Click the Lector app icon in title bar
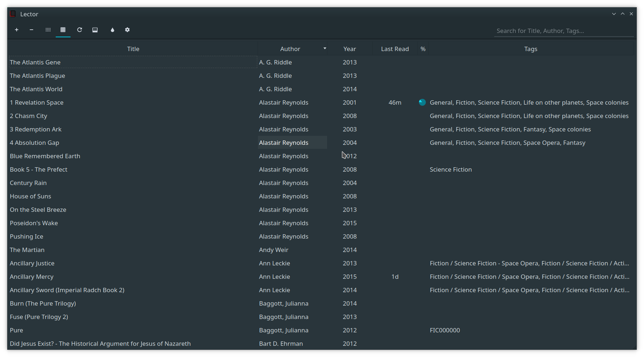 [13, 14]
